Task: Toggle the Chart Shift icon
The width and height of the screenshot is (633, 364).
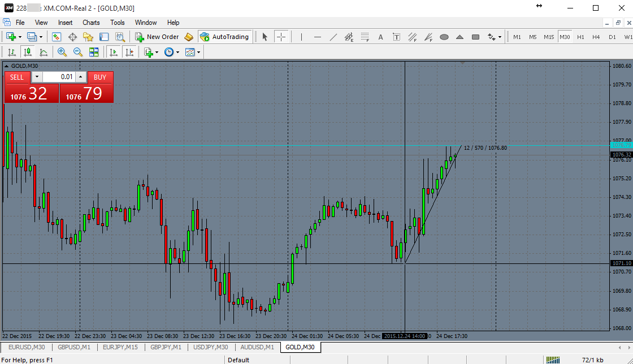Action: [129, 52]
